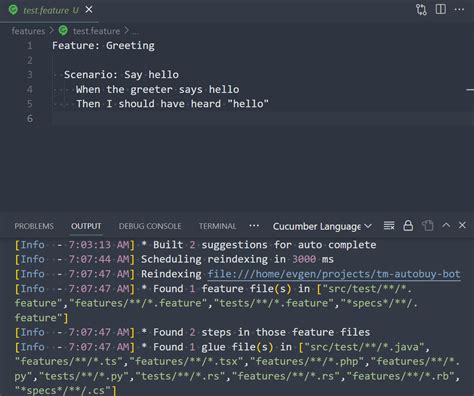474x396 pixels.
Task: Click 'Built 2 suggestions for auto complete' log
Action: pyautogui.click(x=265, y=245)
